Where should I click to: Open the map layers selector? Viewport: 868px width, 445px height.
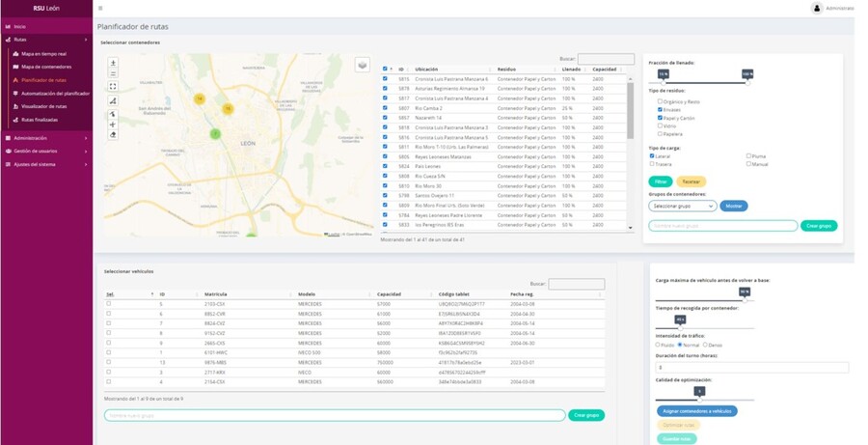[x=362, y=65]
